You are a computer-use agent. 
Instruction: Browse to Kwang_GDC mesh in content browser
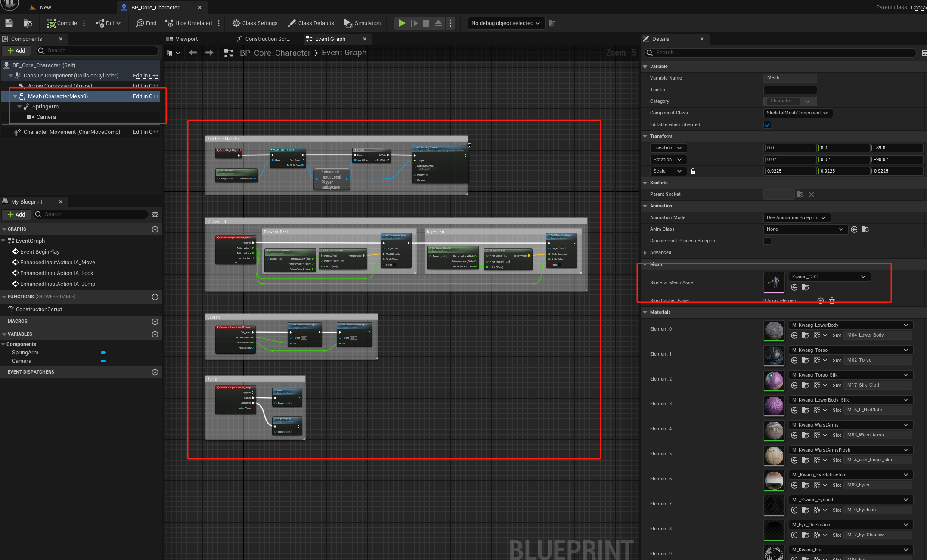pos(806,287)
